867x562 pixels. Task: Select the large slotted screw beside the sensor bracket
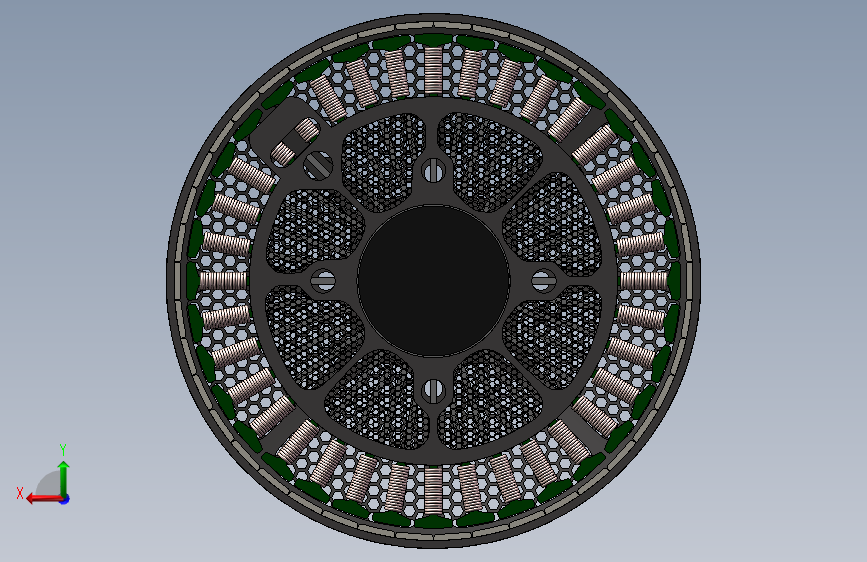[318, 165]
